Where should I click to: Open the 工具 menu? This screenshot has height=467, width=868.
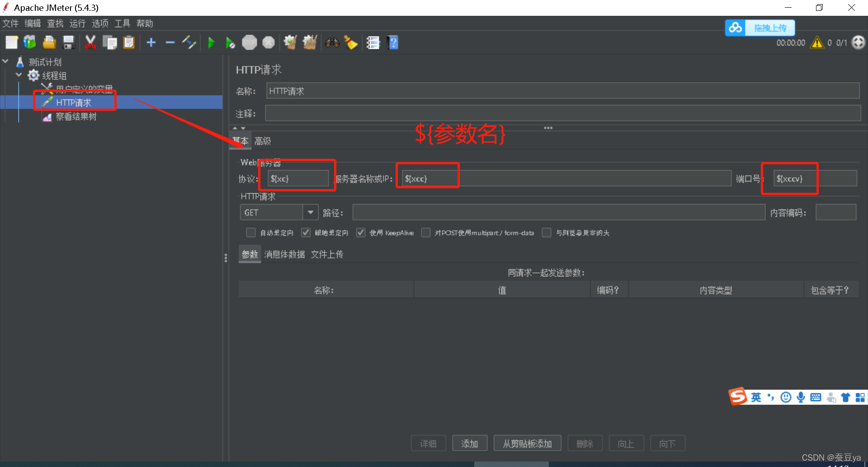tap(122, 24)
